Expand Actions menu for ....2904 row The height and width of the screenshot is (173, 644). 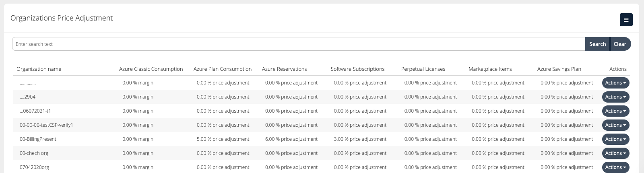pyautogui.click(x=615, y=97)
